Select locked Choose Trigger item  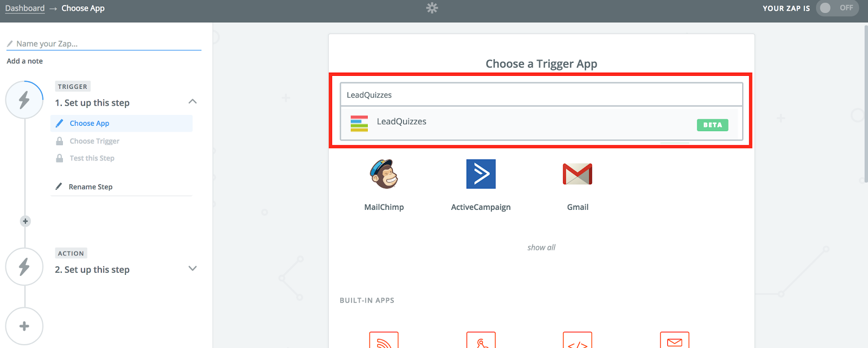click(94, 141)
